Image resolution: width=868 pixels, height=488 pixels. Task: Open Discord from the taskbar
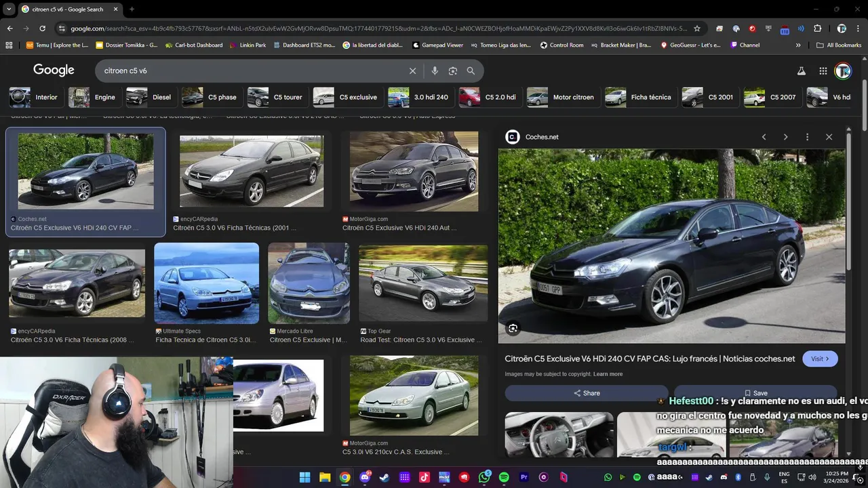coord(365,477)
